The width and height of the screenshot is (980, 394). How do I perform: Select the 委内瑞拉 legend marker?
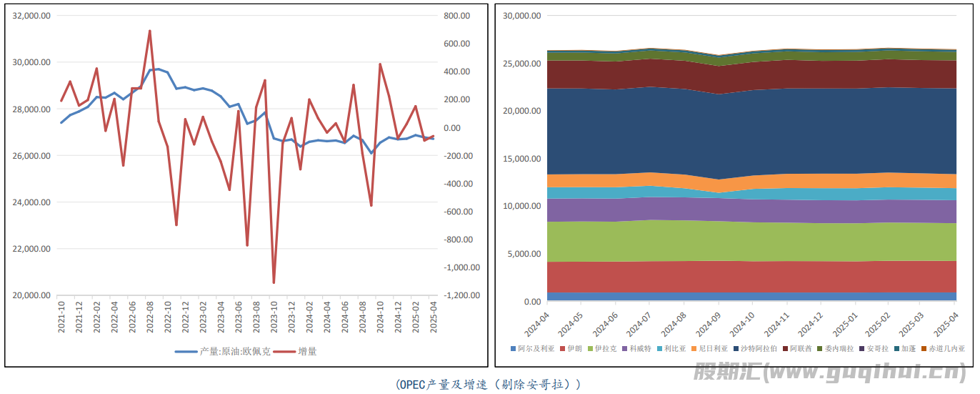(819, 349)
